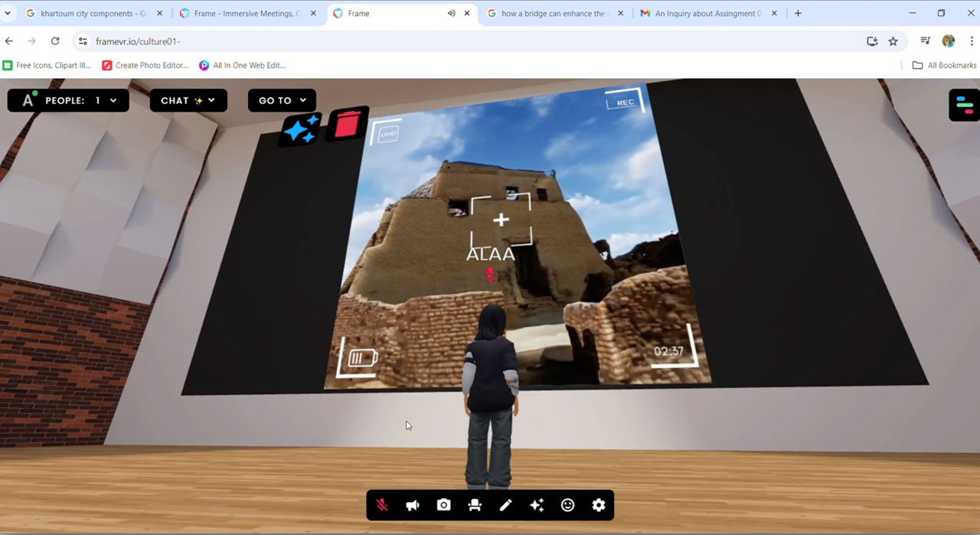Expand the CHAT dropdown

pos(188,100)
